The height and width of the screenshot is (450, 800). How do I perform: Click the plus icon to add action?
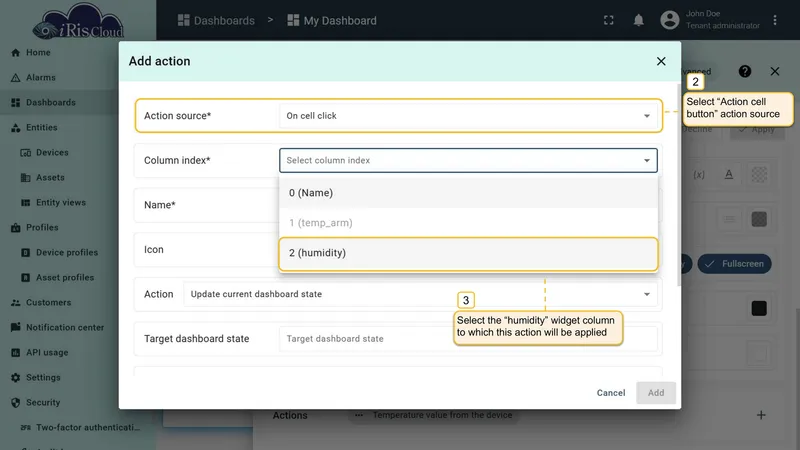(x=761, y=415)
